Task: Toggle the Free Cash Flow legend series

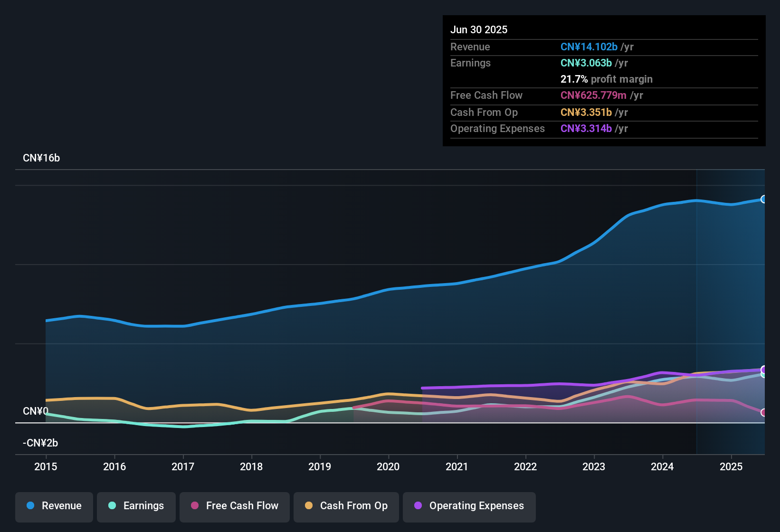Action: 235,506
